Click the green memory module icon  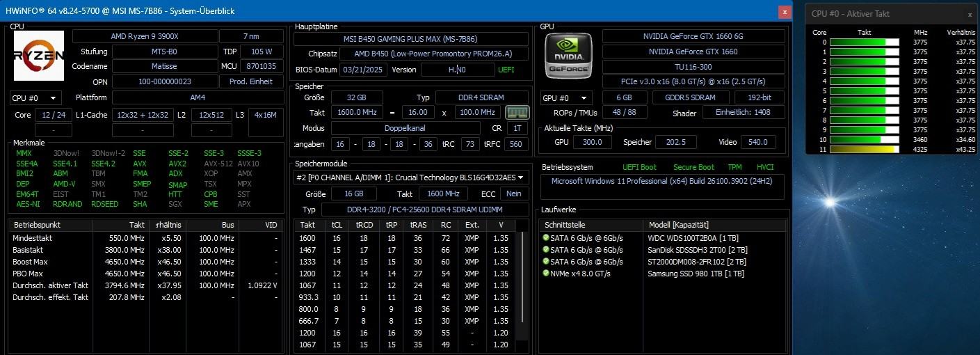[x=517, y=113]
